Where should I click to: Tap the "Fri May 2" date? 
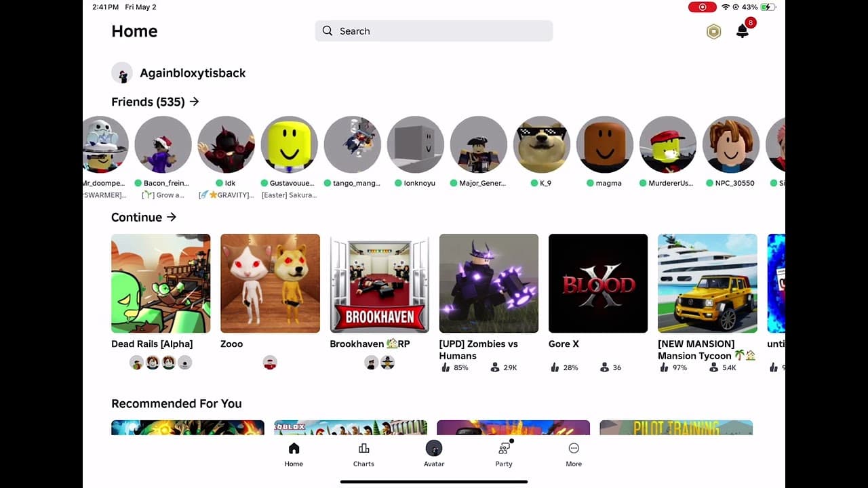click(x=140, y=7)
